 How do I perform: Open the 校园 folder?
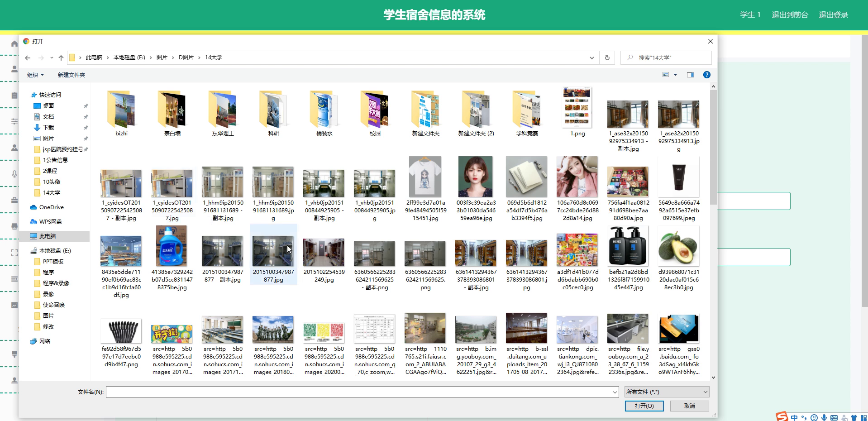click(x=375, y=112)
